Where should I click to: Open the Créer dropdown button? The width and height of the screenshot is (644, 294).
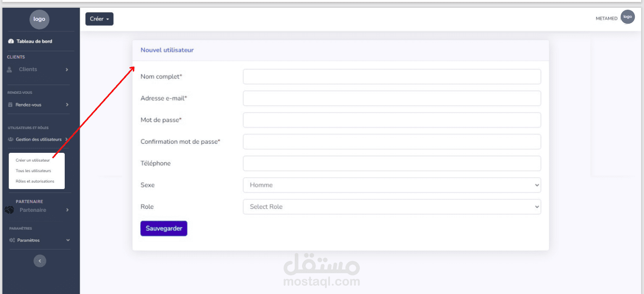(100, 19)
